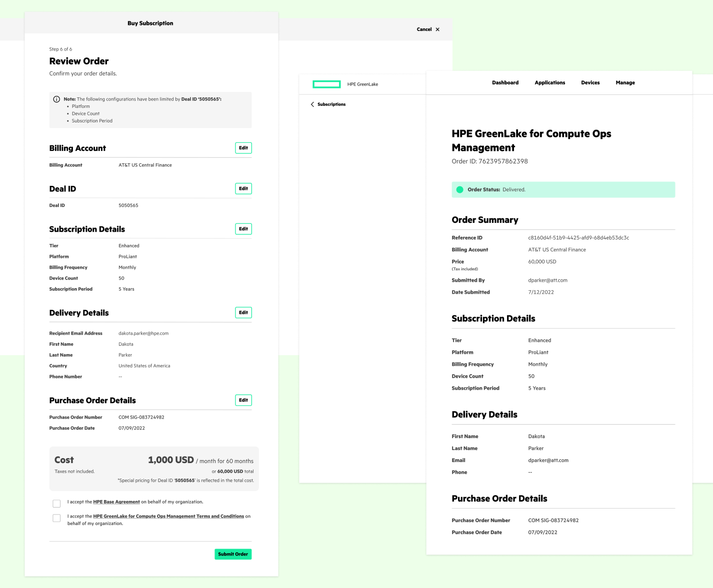713x588 pixels.
Task: Edit the Delivery Details section
Action: coord(243,313)
